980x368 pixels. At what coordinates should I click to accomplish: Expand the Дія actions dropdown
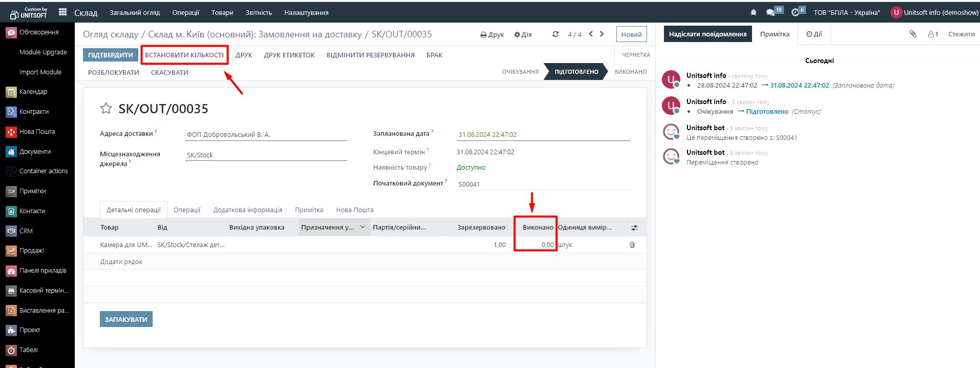pos(523,35)
